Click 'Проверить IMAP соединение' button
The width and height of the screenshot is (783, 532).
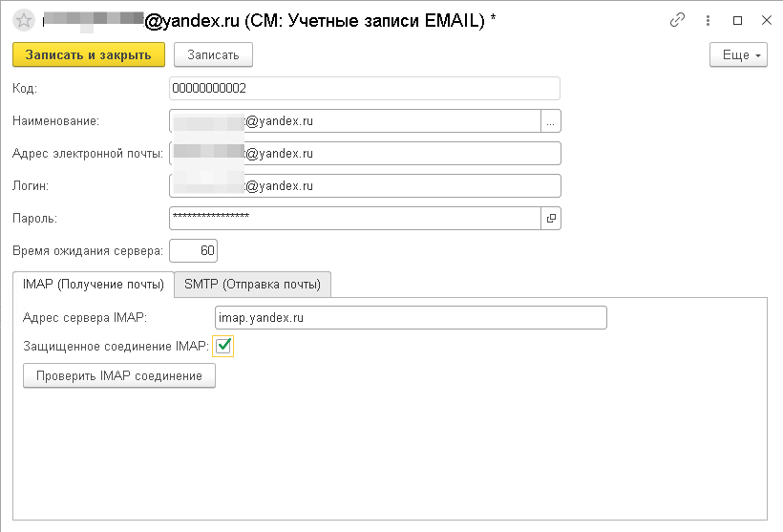(119, 375)
